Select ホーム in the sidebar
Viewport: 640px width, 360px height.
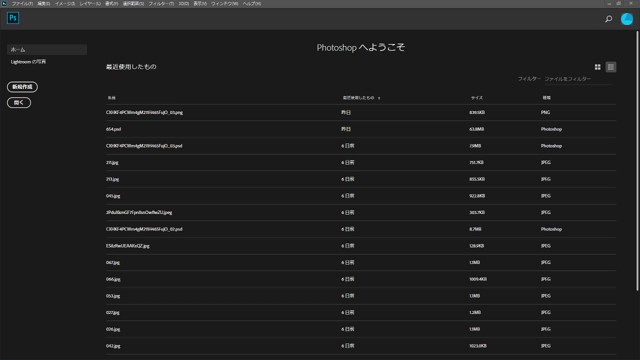(47, 49)
